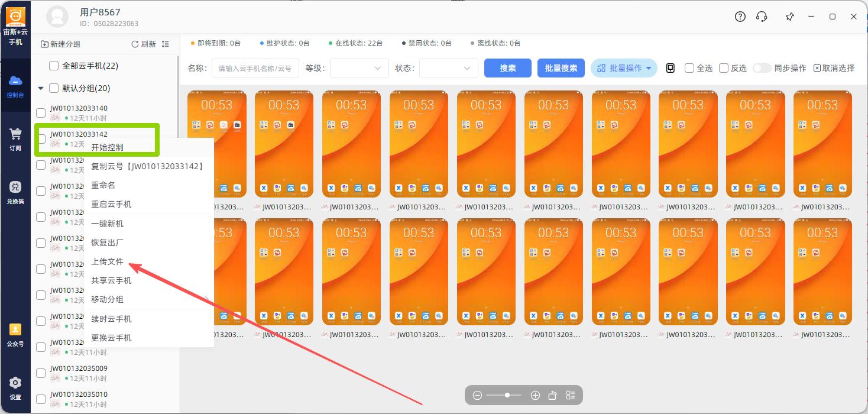Check the box for JW010132033140
Viewport: 868px width, 414px height.
[41, 113]
